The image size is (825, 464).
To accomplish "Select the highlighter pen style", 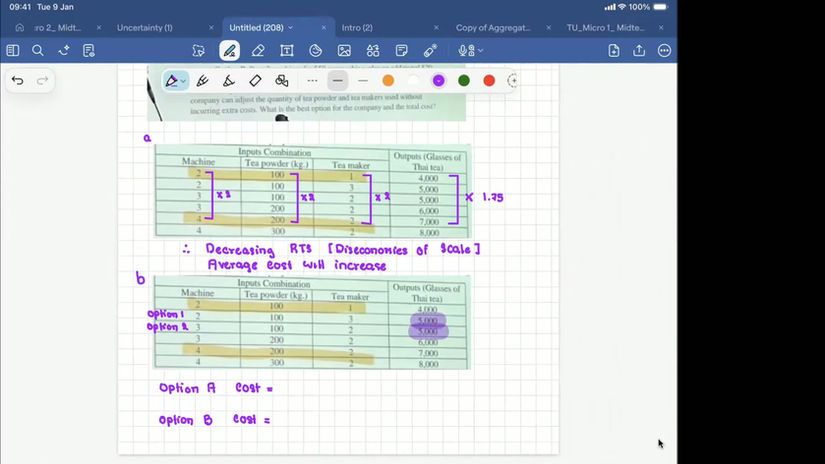I will tap(228, 80).
